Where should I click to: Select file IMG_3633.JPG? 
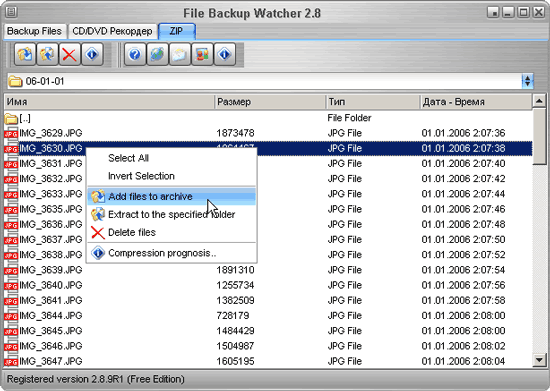[51, 194]
